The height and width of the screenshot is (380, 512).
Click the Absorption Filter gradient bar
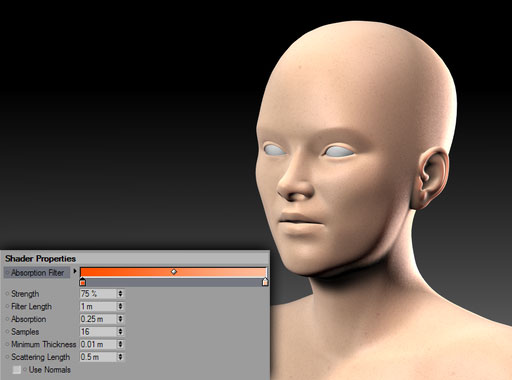(x=173, y=272)
